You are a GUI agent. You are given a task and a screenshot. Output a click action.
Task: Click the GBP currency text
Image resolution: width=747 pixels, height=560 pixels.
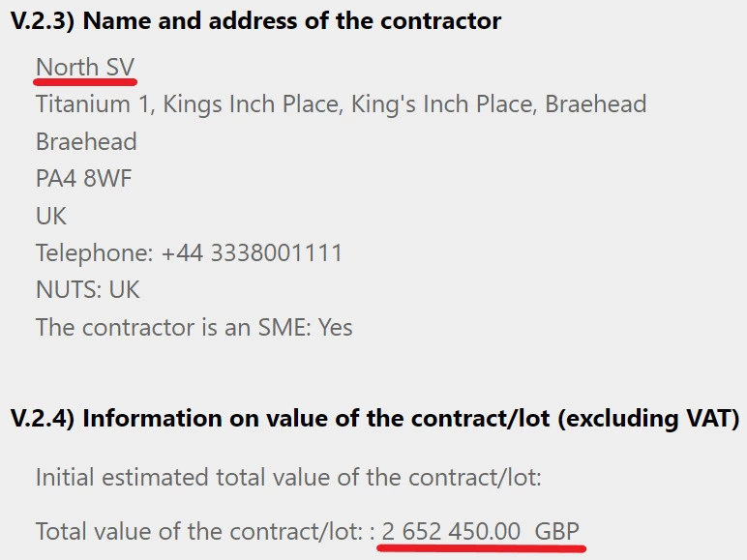557,531
